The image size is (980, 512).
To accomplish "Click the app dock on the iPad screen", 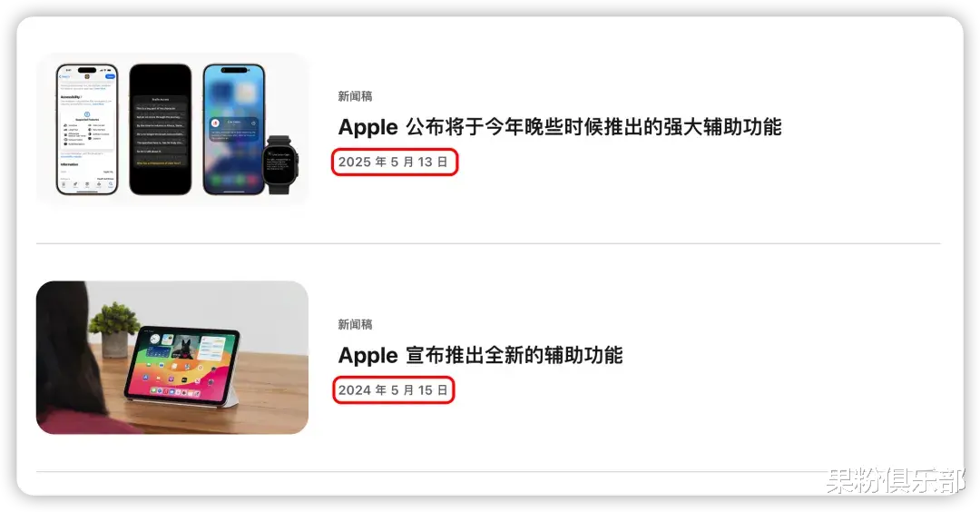I will 175,391.
